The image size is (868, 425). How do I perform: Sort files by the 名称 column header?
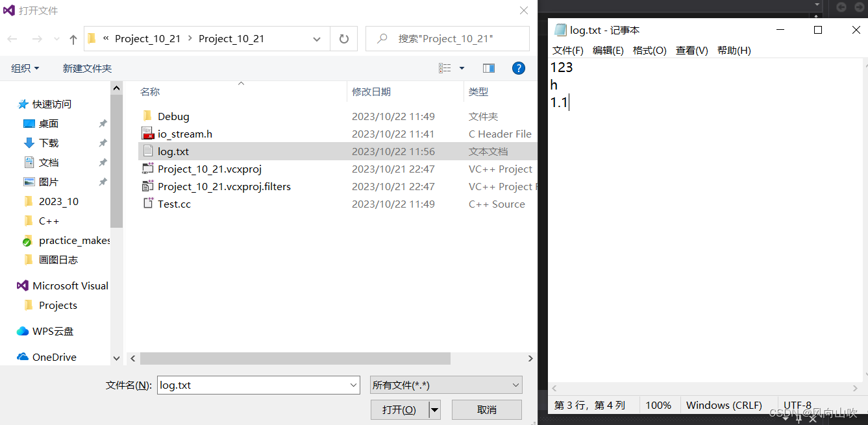tap(150, 92)
